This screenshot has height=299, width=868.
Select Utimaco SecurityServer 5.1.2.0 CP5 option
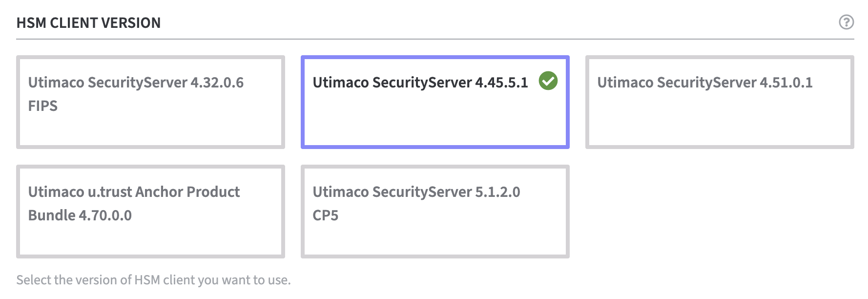[x=435, y=212]
